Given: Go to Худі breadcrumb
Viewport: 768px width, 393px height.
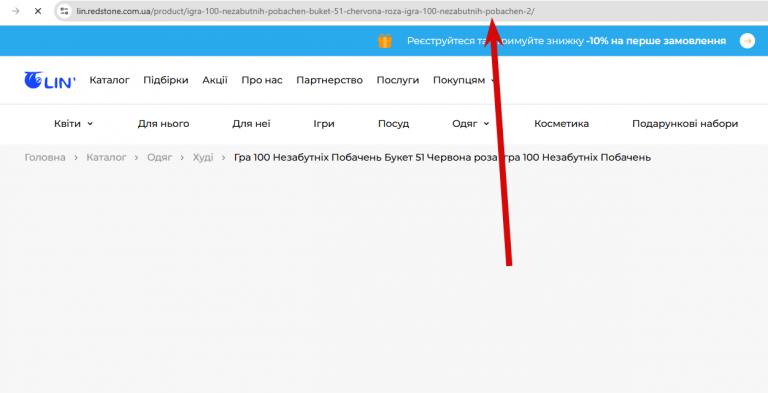Looking at the screenshot, I should [203, 157].
